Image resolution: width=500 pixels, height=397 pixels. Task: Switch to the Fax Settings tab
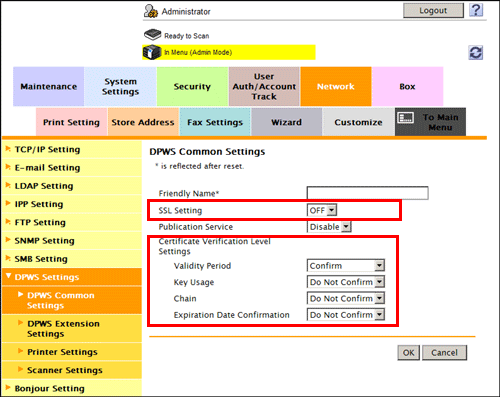[x=215, y=122]
